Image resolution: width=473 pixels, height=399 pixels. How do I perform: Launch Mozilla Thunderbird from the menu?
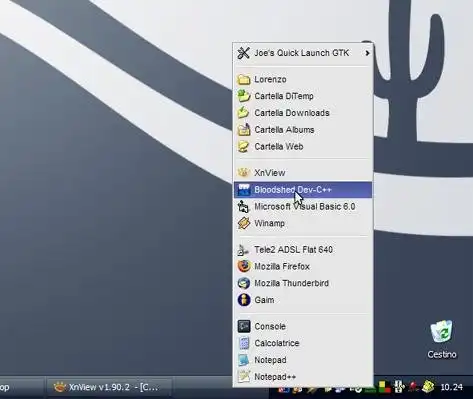(x=303, y=283)
